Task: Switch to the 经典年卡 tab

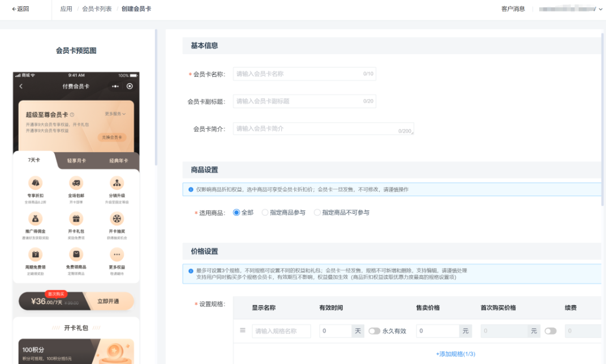Action: click(118, 161)
